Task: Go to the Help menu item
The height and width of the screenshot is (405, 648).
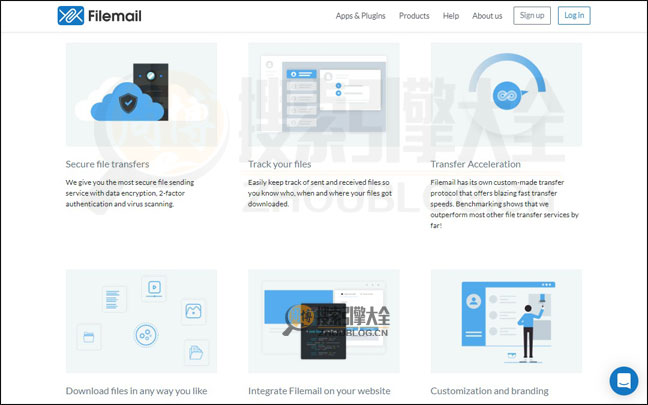Action: click(451, 16)
